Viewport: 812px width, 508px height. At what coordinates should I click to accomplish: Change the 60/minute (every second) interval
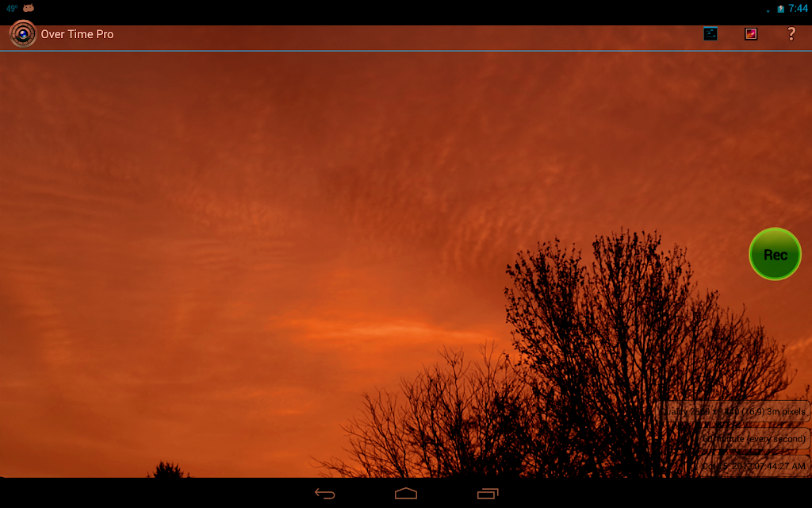coord(753,438)
